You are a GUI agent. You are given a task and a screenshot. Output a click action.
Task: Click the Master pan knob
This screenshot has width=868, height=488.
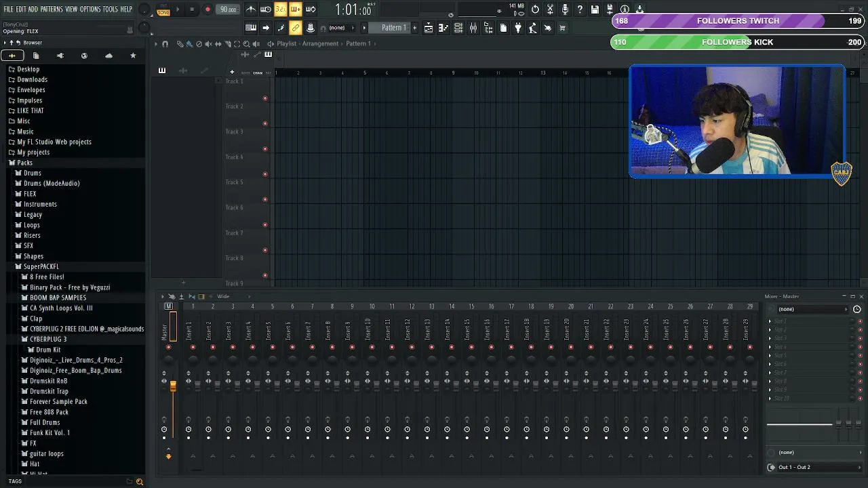click(169, 359)
